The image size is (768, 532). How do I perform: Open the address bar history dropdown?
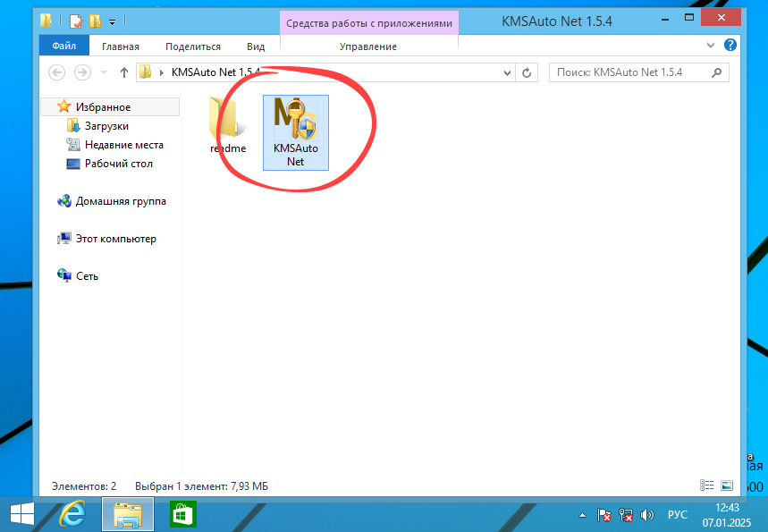coord(507,72)
